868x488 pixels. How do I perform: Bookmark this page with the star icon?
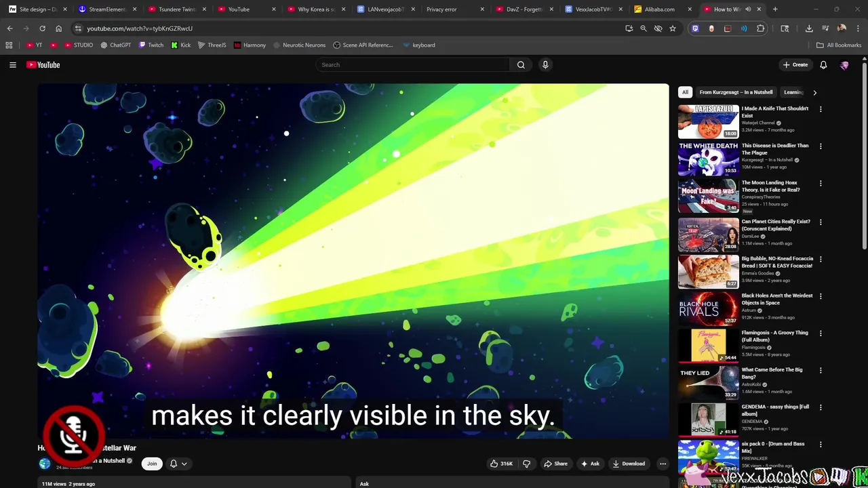pos(673,28)
